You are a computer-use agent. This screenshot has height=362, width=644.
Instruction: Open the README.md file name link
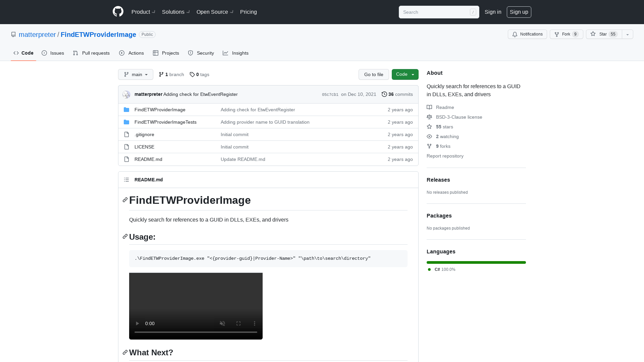[x=148, y=159]
